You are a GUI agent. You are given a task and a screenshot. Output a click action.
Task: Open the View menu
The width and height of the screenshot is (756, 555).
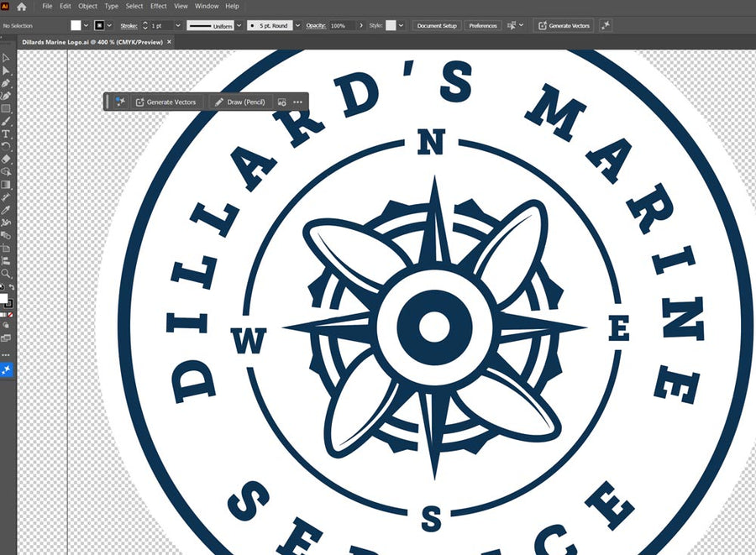click(x=181, y=6)
